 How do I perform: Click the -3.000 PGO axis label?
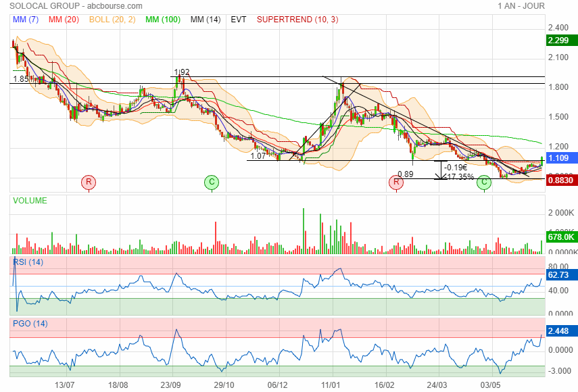click(x=560, y=371)
